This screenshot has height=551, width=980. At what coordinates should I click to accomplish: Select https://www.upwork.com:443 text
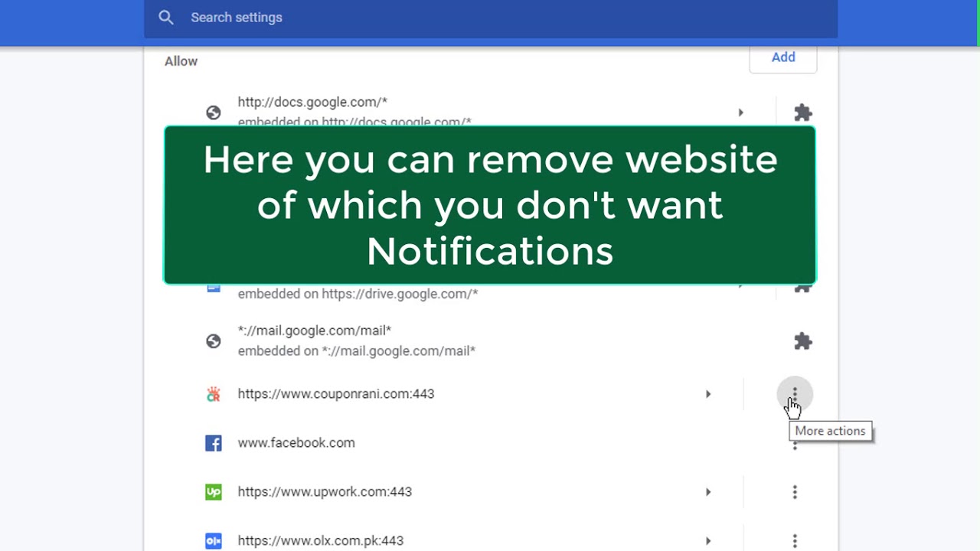pos(325,492)
